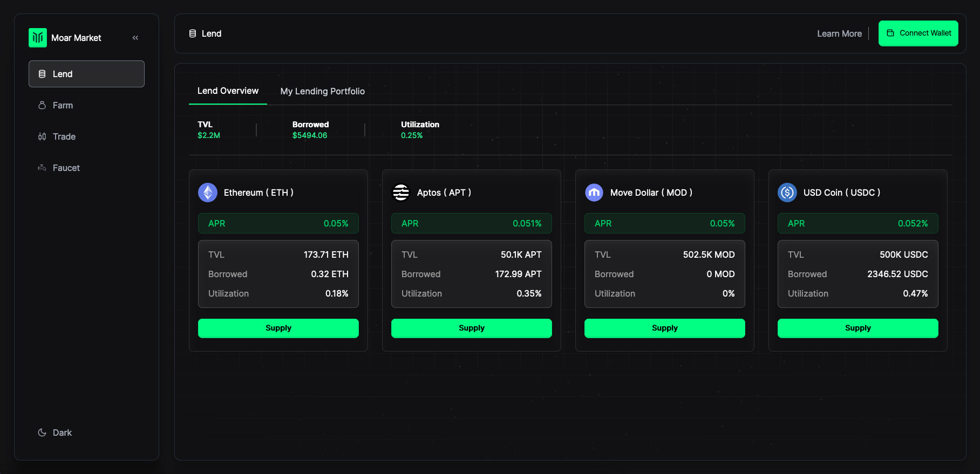Click the Connect Wallet button
Viewport: 980px width, 474px height.
click(918, 33)
